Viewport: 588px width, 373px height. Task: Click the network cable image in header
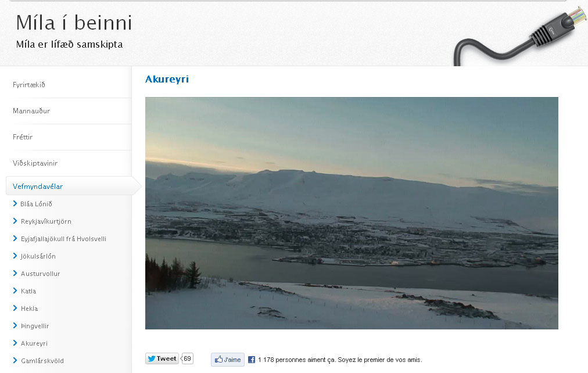coord(520,37)
